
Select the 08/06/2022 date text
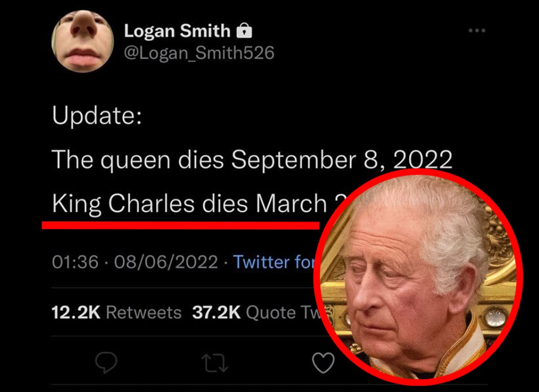166,261
